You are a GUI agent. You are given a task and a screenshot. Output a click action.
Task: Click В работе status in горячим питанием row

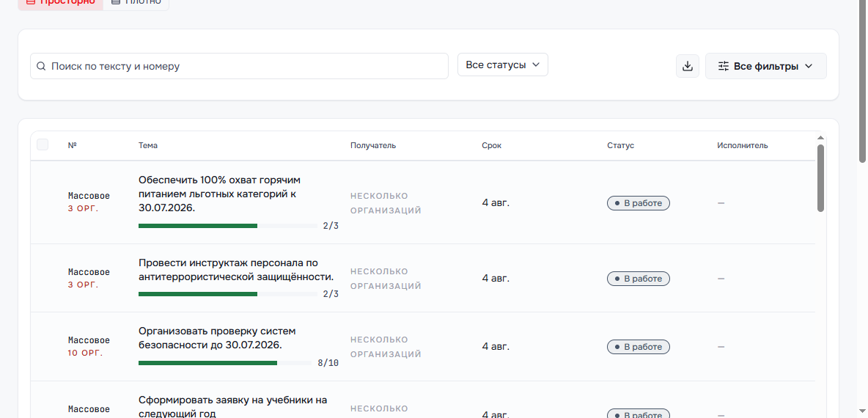pos(639,203)
